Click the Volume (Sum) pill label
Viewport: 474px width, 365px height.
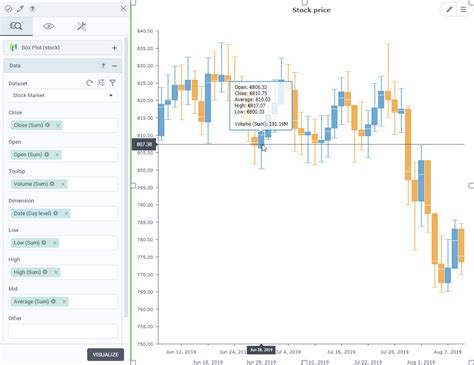(31, 184)
